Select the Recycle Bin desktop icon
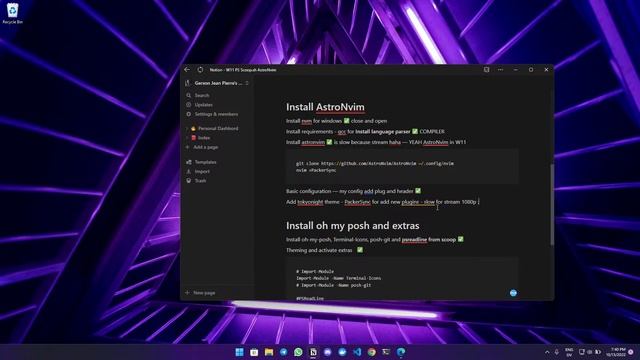640x360 pixels. click(13, 13)
